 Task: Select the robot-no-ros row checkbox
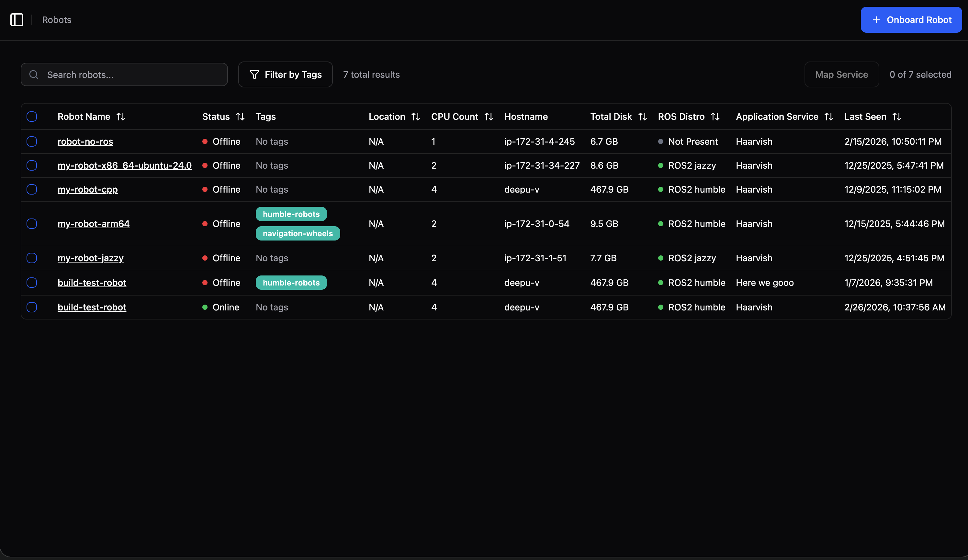click(32, 141)
